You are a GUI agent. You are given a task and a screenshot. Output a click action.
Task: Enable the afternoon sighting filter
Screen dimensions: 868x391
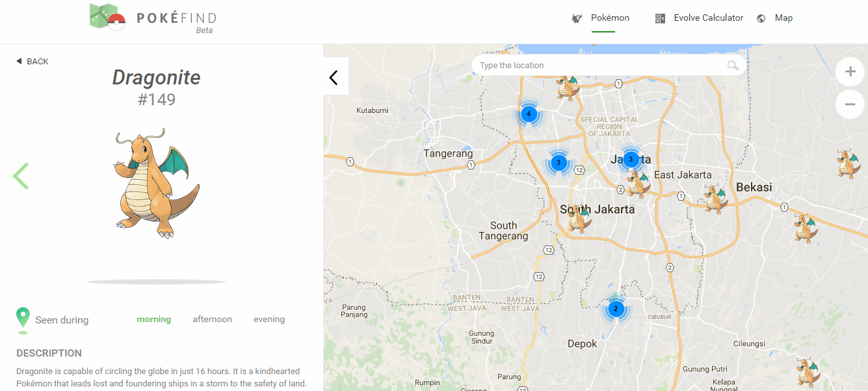tap(212, 319)
